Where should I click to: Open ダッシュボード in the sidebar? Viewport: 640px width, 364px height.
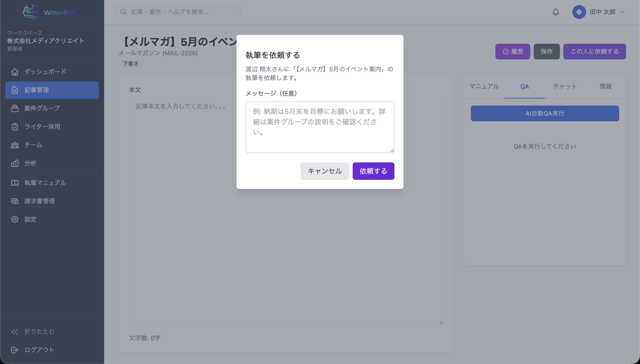[52, 72]
